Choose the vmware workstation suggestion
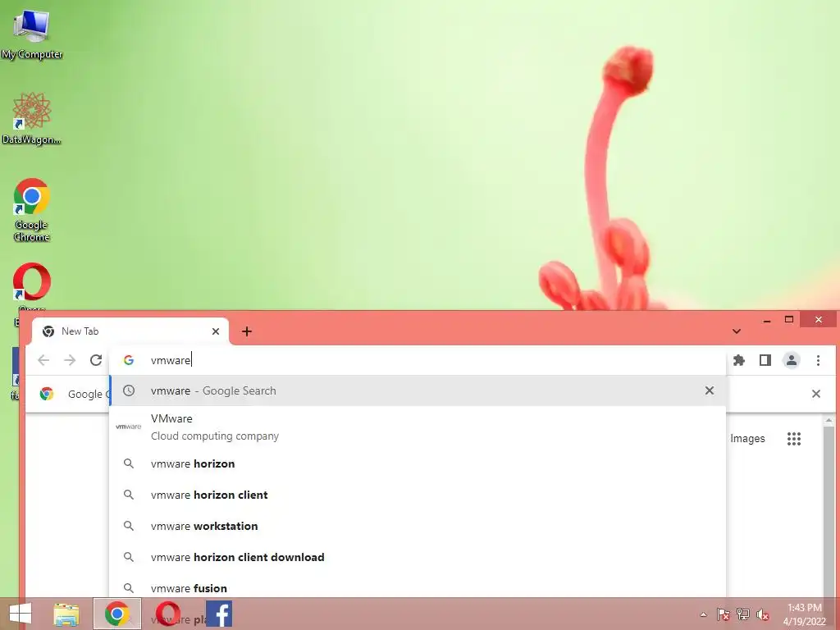 418,526
